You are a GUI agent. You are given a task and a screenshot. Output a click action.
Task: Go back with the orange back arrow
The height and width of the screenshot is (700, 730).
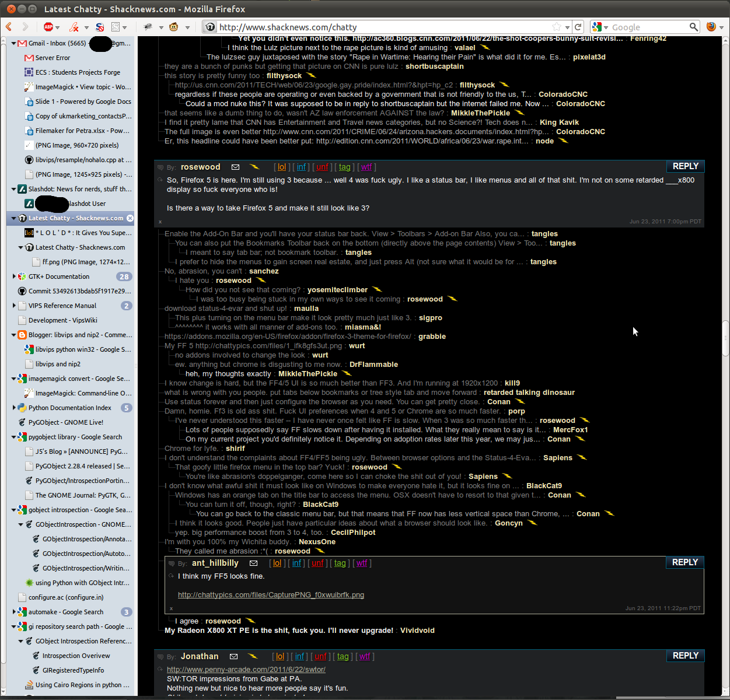pyautogui.click(x=9, y=27)
